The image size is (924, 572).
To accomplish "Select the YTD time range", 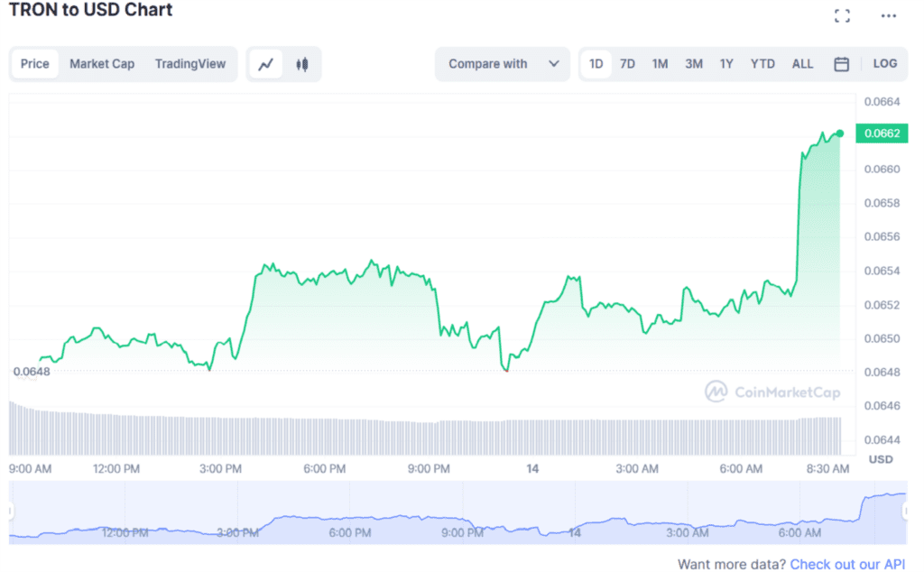I will coord(762,64).
